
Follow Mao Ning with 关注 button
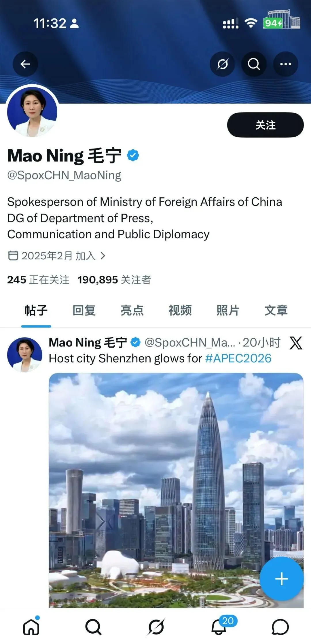[x=266, y=125]
